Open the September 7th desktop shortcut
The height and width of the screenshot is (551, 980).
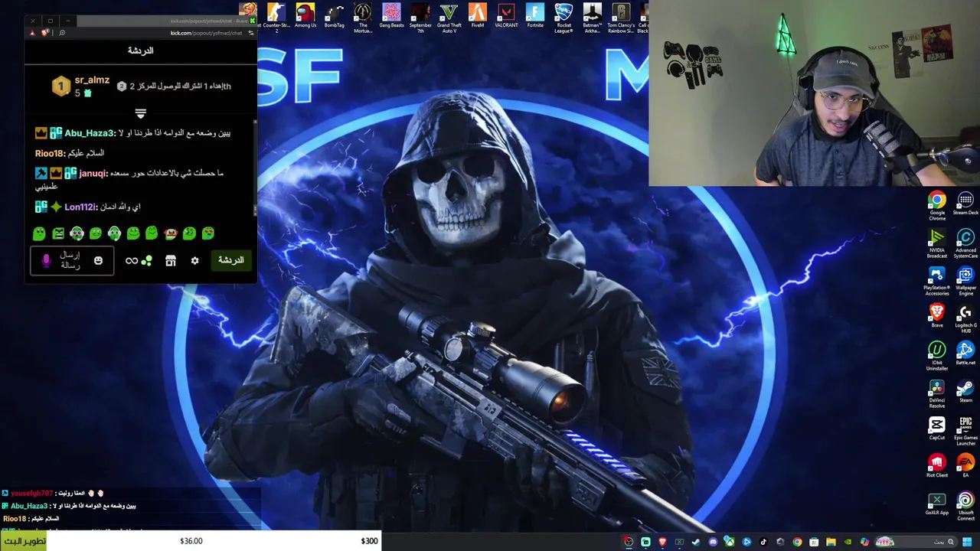click(420, 17)
